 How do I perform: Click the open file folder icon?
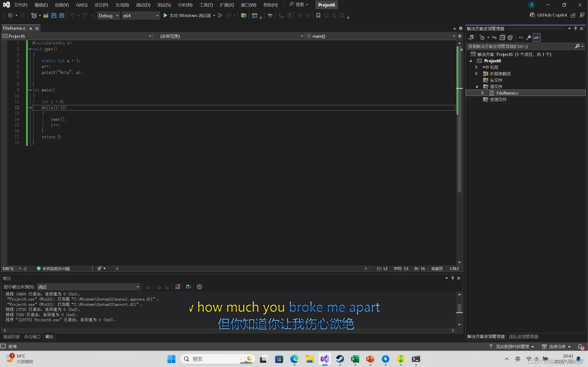click(46, 15)
